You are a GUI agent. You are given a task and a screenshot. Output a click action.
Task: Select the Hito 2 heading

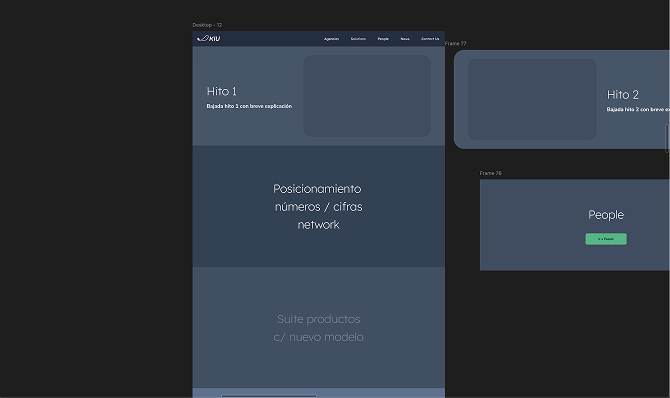[623, 95]
